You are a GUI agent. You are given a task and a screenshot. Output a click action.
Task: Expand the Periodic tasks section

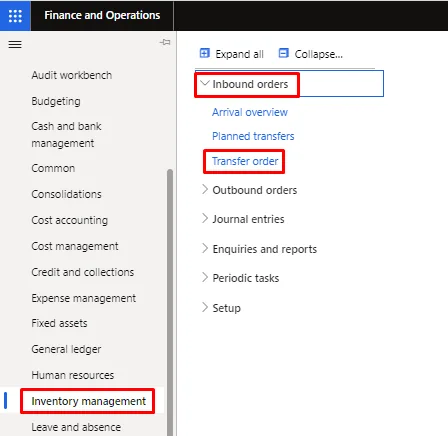click(x=205, y=277)
